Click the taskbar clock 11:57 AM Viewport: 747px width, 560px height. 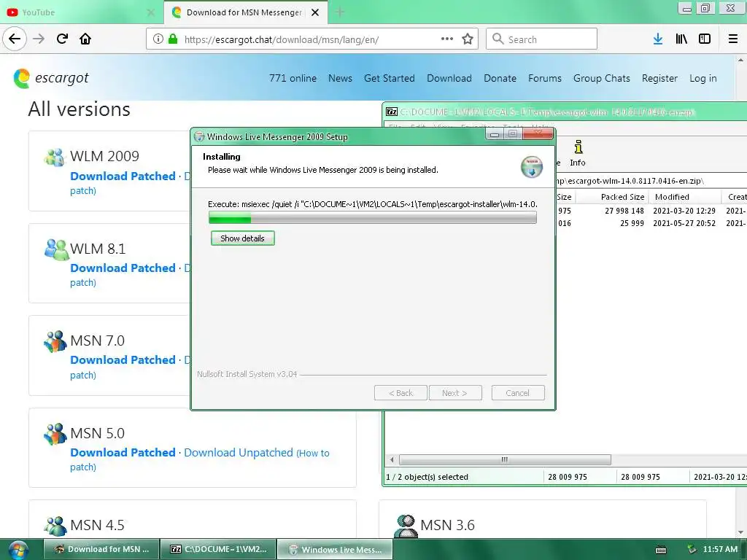[x=720, y=549]
